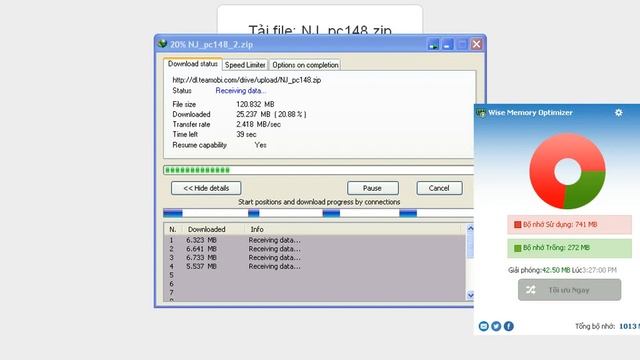Switch to Options on completion tab

[305, 65]
